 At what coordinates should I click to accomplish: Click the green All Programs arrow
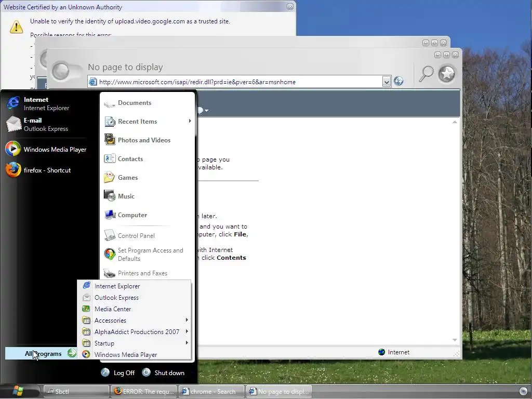click(72, 353)
